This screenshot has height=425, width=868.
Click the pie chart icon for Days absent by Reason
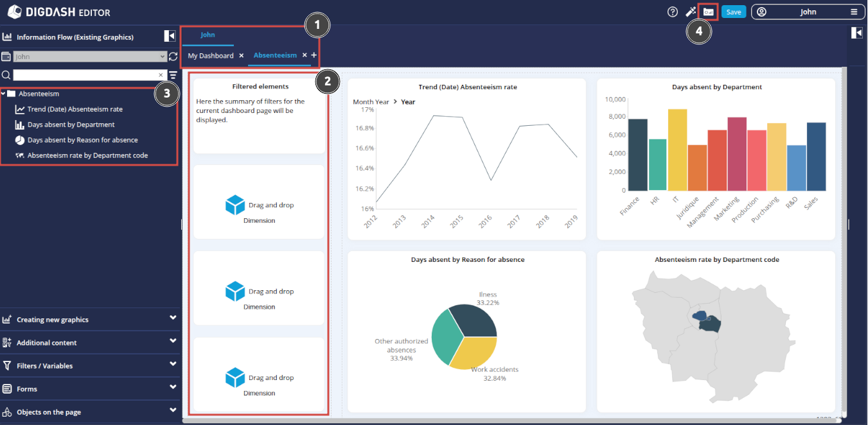(x=19, y=140)
